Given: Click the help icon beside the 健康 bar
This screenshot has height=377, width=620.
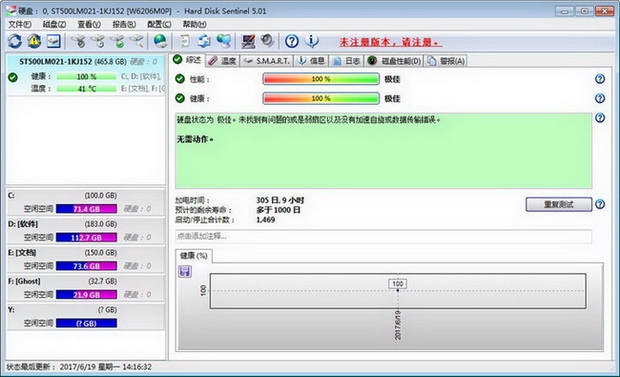Looking at the screenshot, I should coord(600,98).
